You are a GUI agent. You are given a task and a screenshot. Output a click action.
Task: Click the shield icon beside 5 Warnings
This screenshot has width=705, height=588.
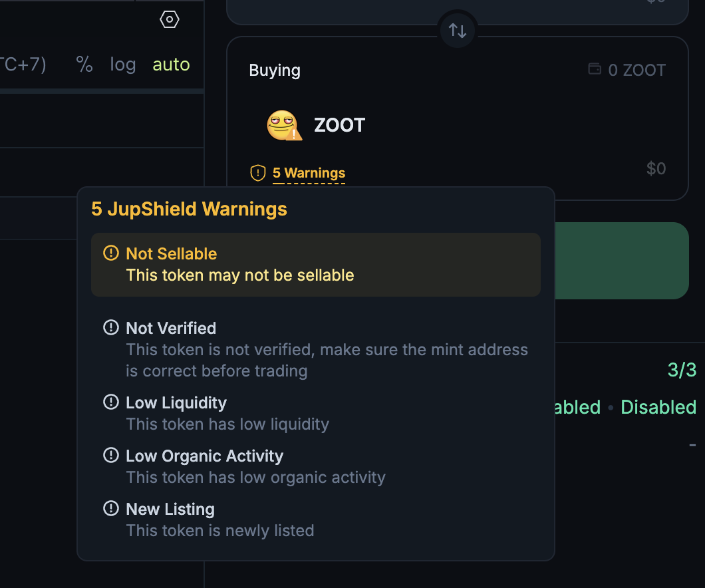[257, 173]
